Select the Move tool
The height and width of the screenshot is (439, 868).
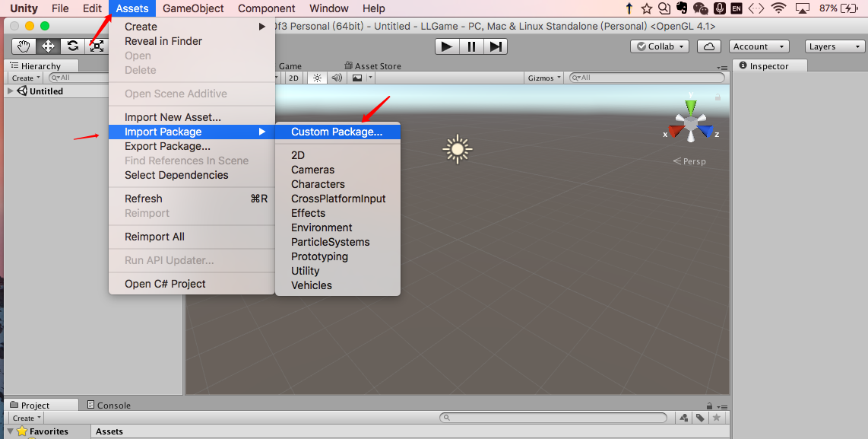point(48,46)
